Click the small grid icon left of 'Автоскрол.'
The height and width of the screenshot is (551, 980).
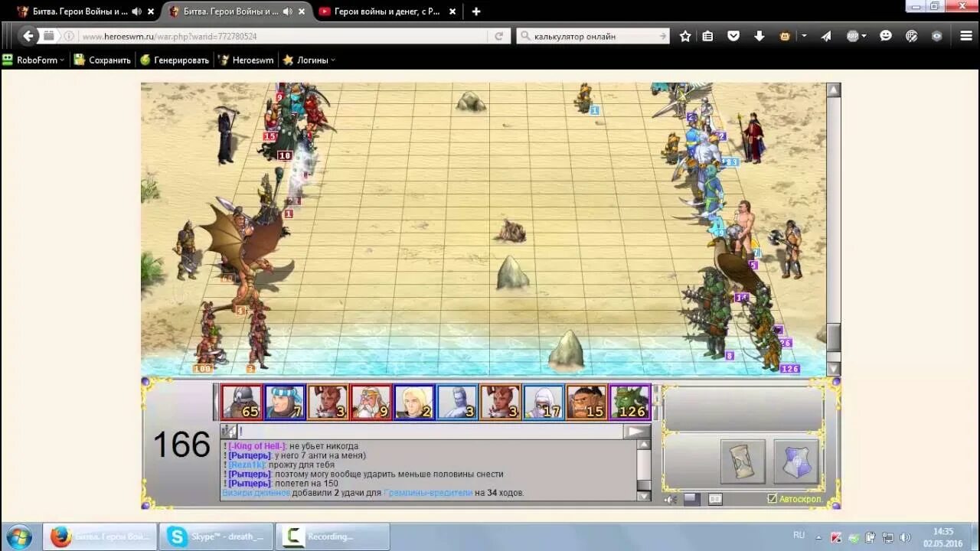[715, 499]
